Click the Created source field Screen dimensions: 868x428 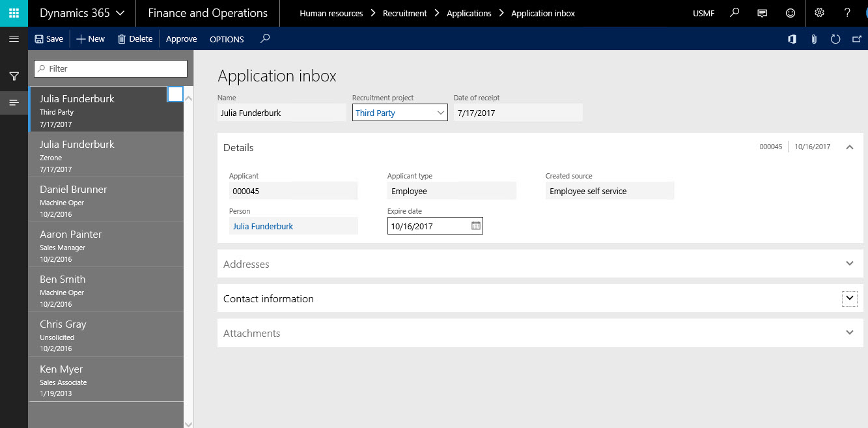[610, 191]
